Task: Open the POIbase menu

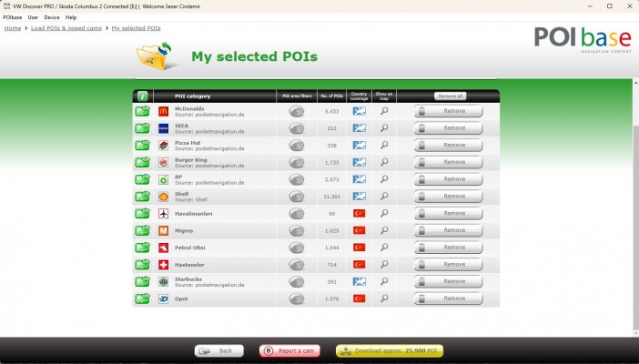Action: 13,17
